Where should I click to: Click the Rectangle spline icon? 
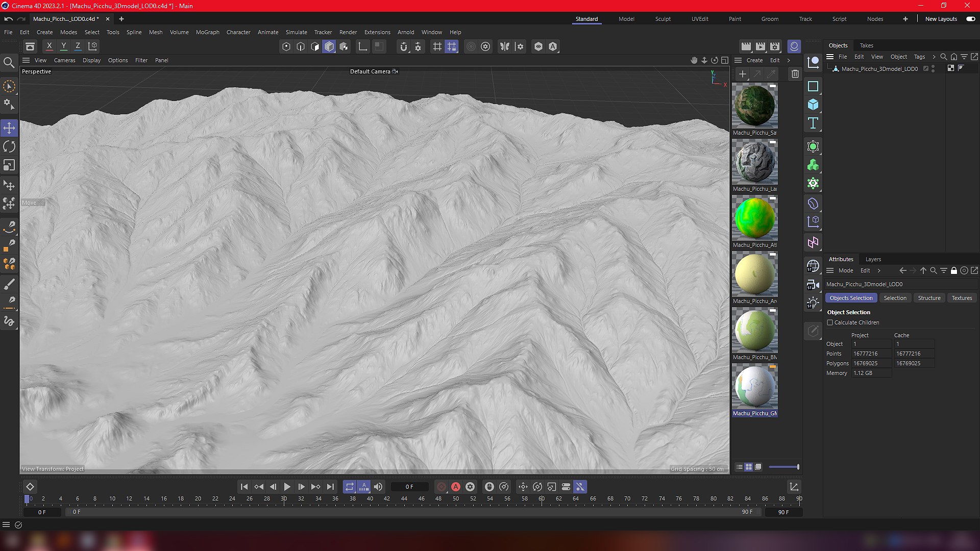pos(813,87)
